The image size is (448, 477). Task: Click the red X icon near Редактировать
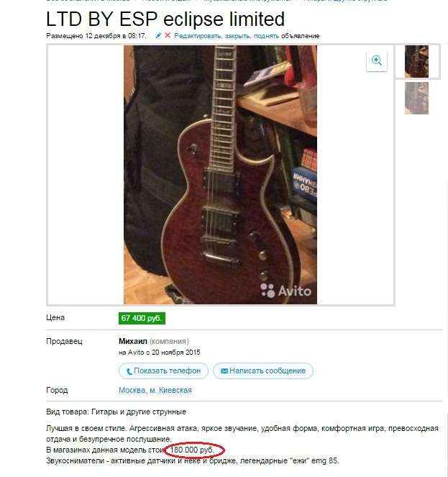point(168,35)
